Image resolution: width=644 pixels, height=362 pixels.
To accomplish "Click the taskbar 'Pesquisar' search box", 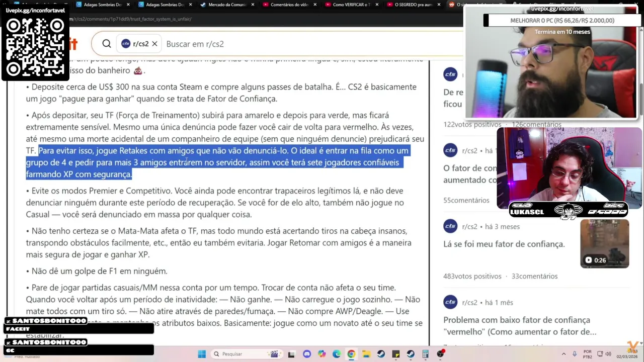I will 247,354.
